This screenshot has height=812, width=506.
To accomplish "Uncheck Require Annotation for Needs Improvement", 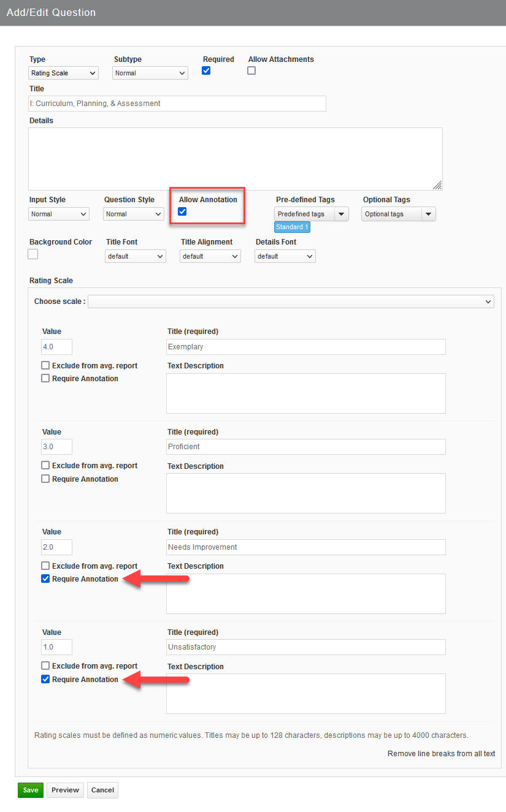I will pyautogui.click(x=45, y=579).
